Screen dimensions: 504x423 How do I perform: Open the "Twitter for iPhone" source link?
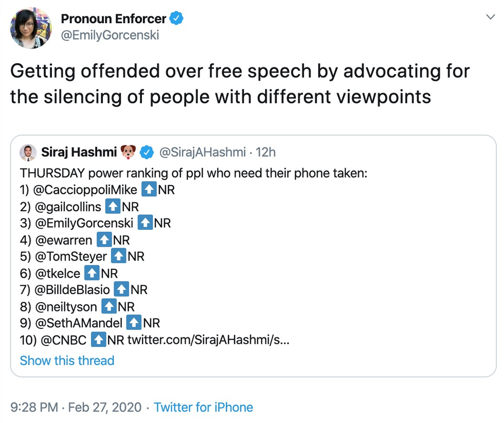click(203, 408)
